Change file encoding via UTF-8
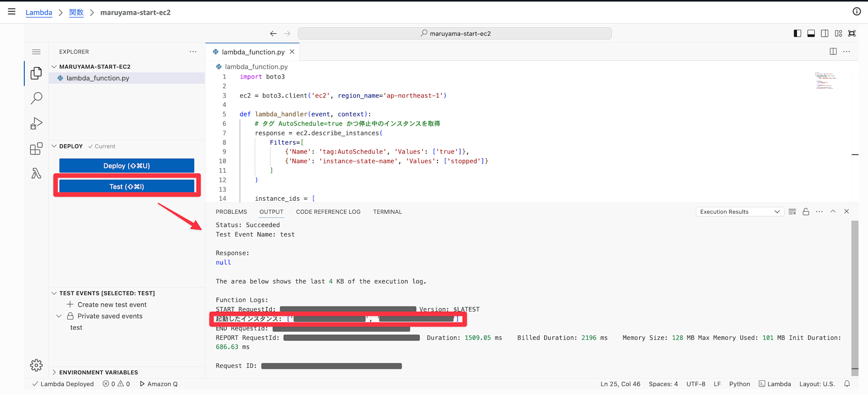This screenshot has width=868, height=395. [696, 384]
